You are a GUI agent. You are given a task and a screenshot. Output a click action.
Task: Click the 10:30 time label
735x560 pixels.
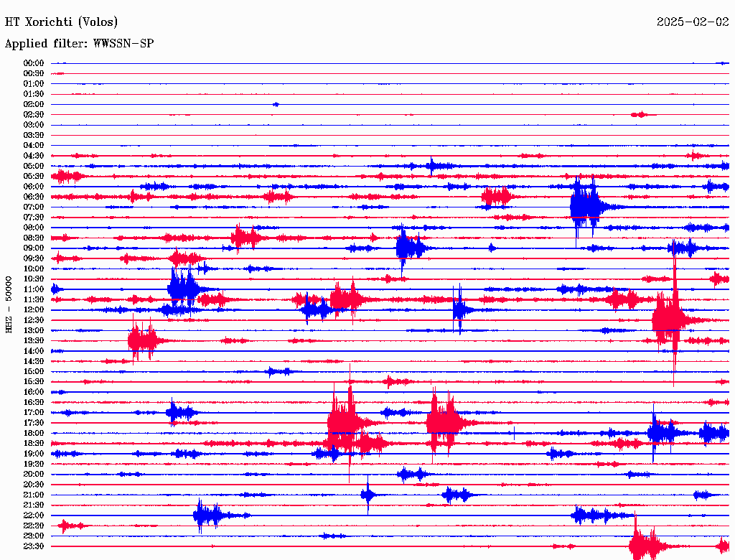[x=34, y=279]
